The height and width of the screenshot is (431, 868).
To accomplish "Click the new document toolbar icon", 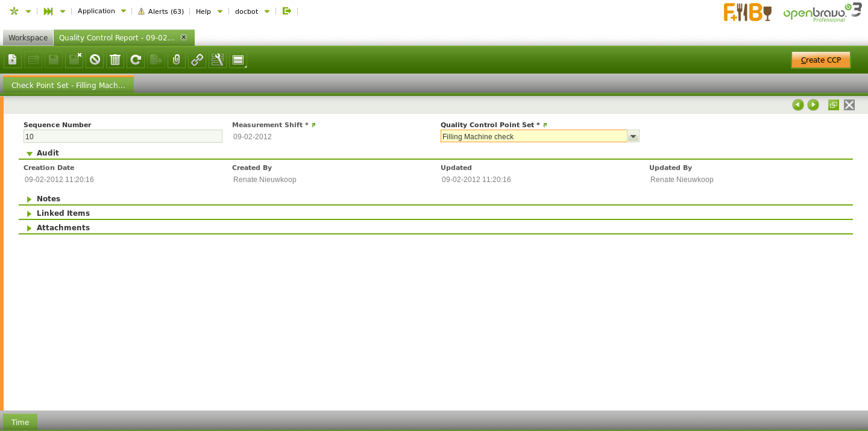I will coord(13,60).
